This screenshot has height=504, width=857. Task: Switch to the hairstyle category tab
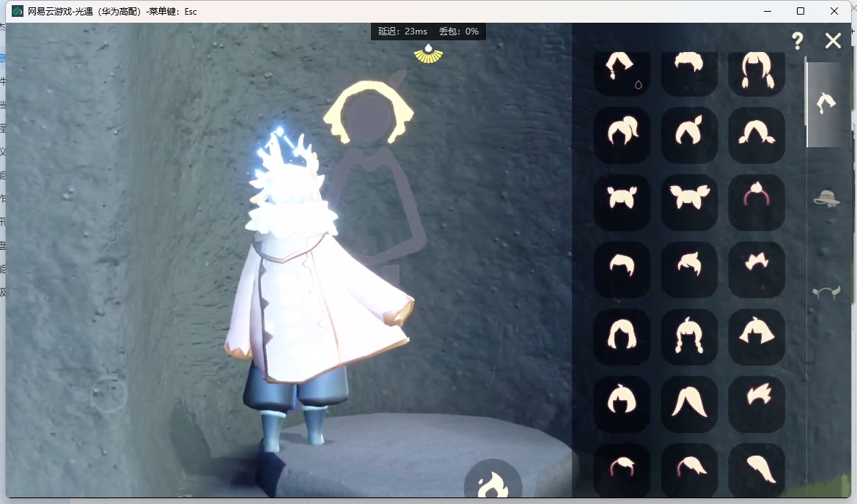pos(826,103)
